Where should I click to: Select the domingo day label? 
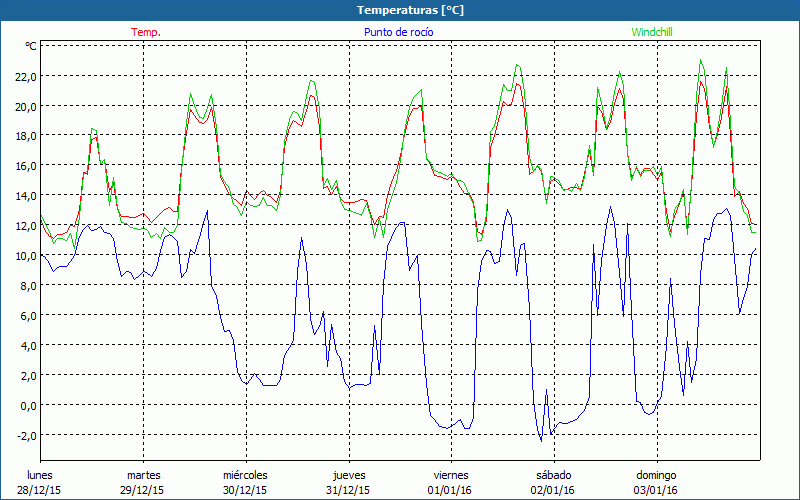[x=656, y=475]
